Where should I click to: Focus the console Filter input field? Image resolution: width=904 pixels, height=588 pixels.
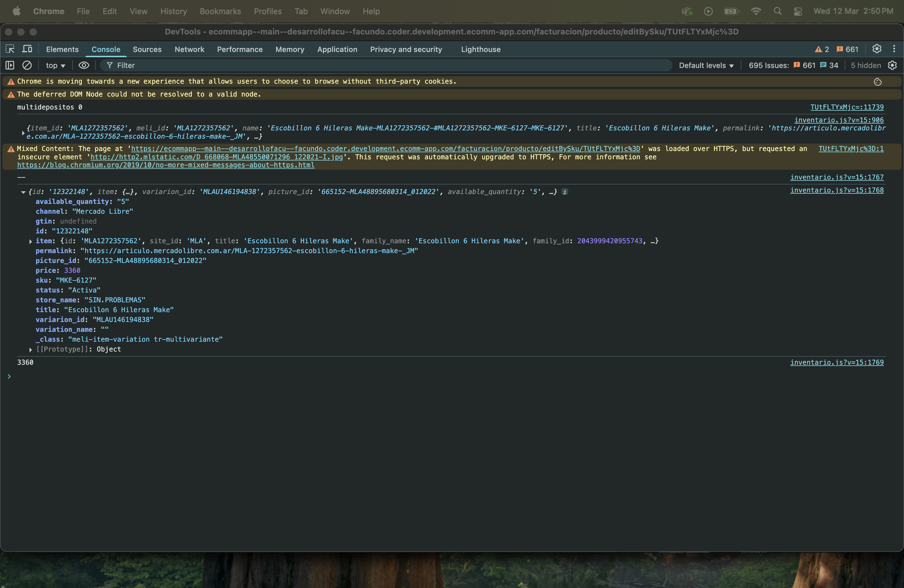pos(386,65)
